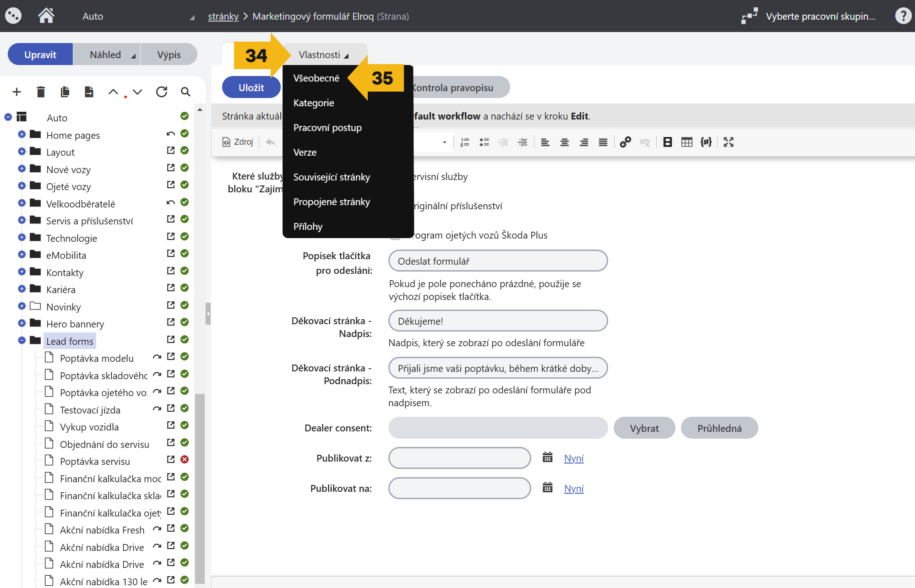Insert numbered list
Image resolution: width=915 pixels, height=588 pixels.
click(465, 142)
